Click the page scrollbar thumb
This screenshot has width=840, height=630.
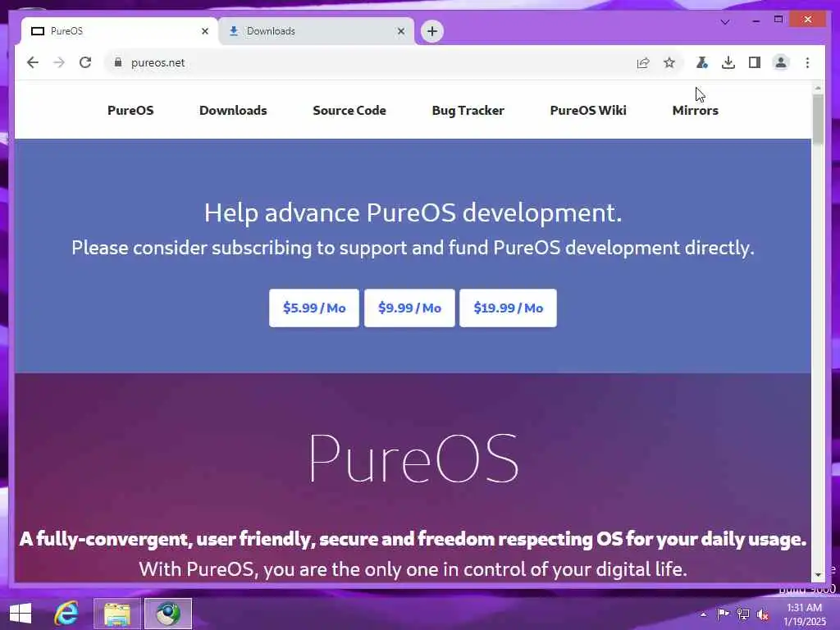click(818, 119)
